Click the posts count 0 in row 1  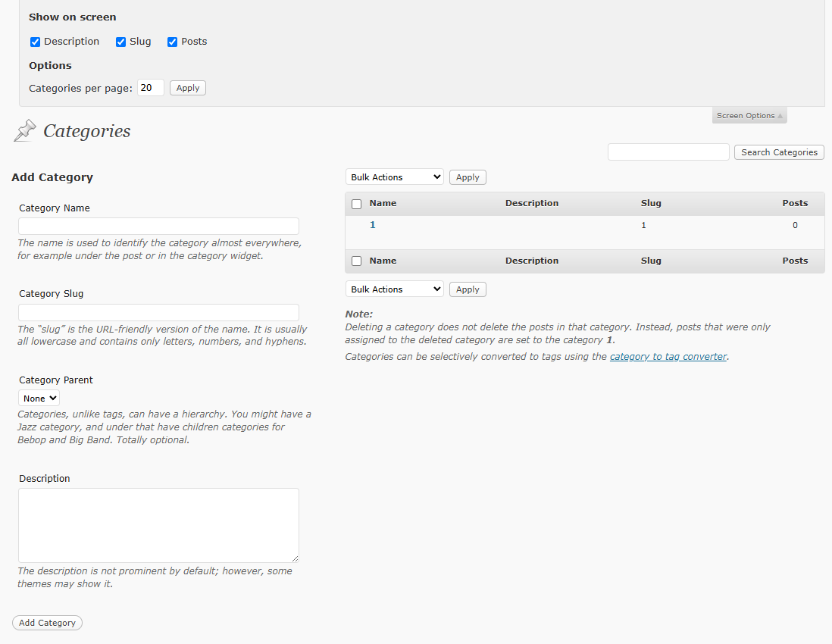tap(795, 226)
